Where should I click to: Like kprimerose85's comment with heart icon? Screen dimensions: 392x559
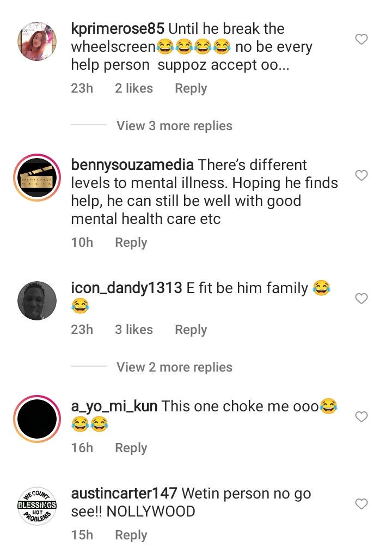(x=361, y=39)
